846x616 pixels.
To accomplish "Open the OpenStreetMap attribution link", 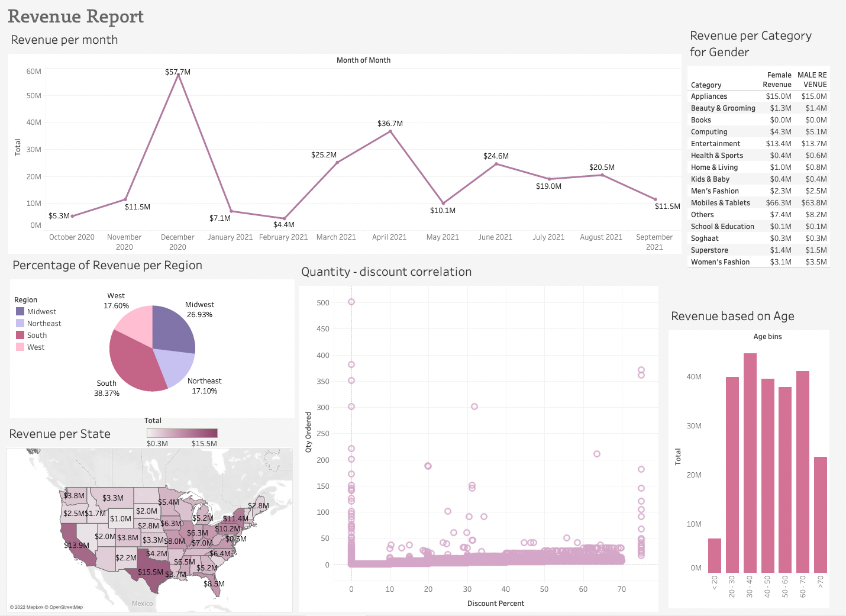I will [64, 607].
